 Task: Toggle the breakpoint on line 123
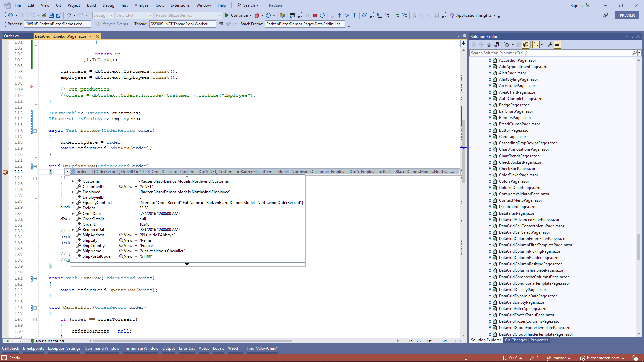coord(5,172)
